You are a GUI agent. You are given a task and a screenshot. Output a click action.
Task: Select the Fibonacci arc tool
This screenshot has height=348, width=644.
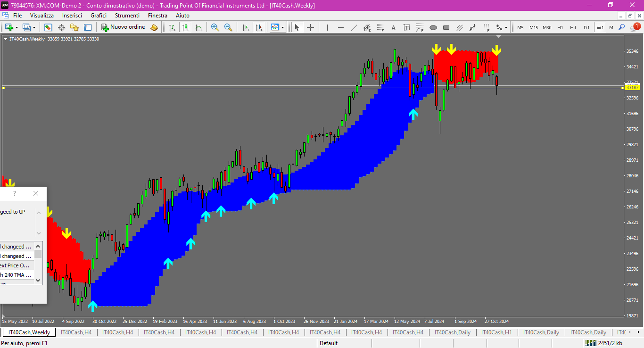[x=420, y=27]
